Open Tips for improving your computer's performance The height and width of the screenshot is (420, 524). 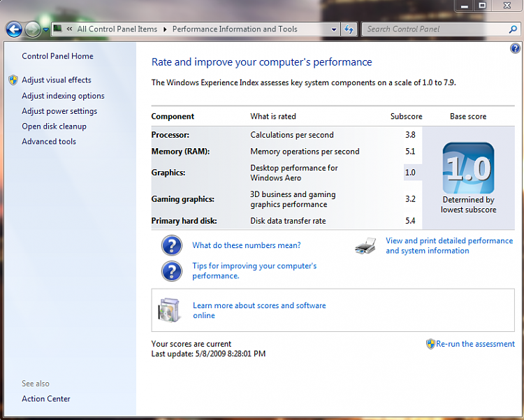254,271
